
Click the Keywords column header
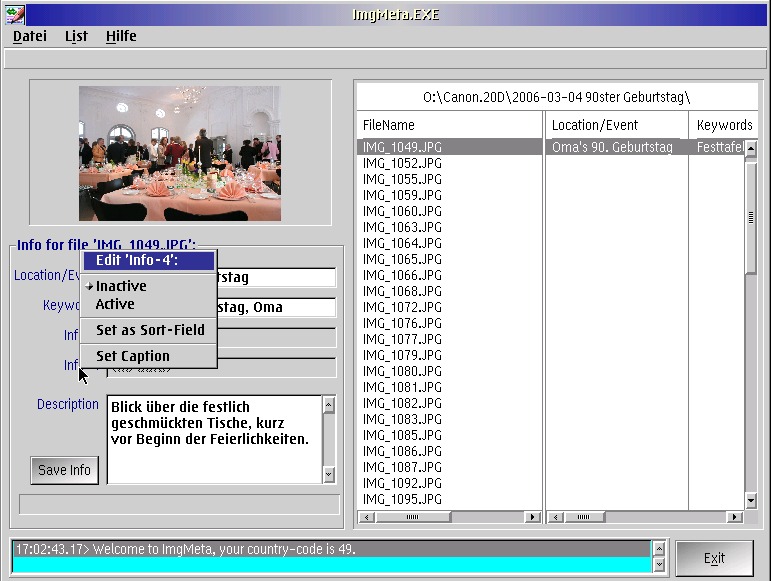tap(723, 125)
